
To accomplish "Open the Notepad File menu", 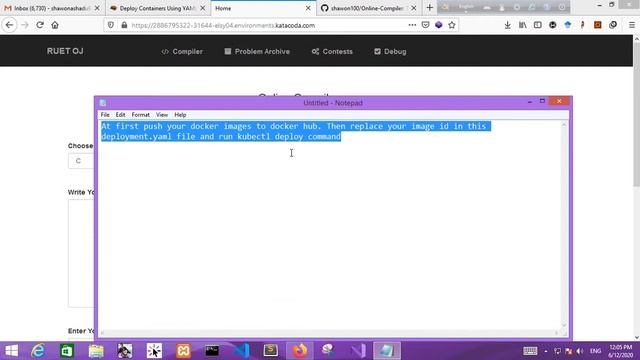I will pyautogui.click(x=105, y=115).
